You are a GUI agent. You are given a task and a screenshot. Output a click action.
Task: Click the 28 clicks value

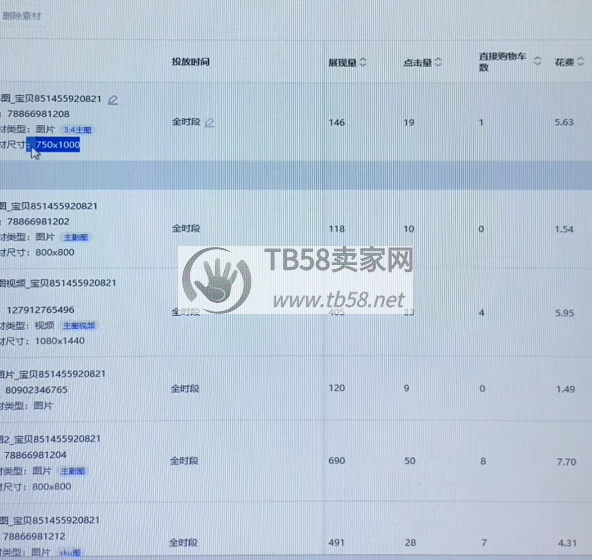410,543
